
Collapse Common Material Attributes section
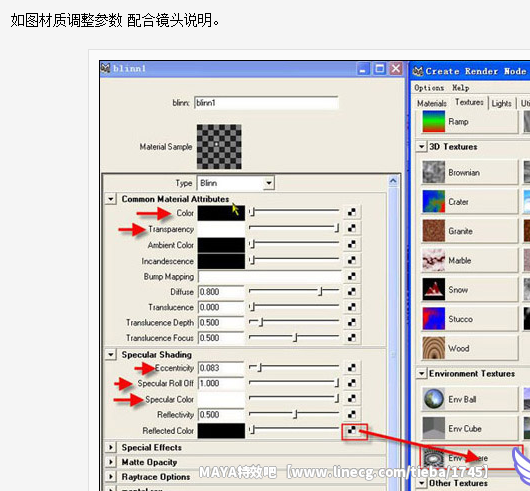[x=111, y=199]
